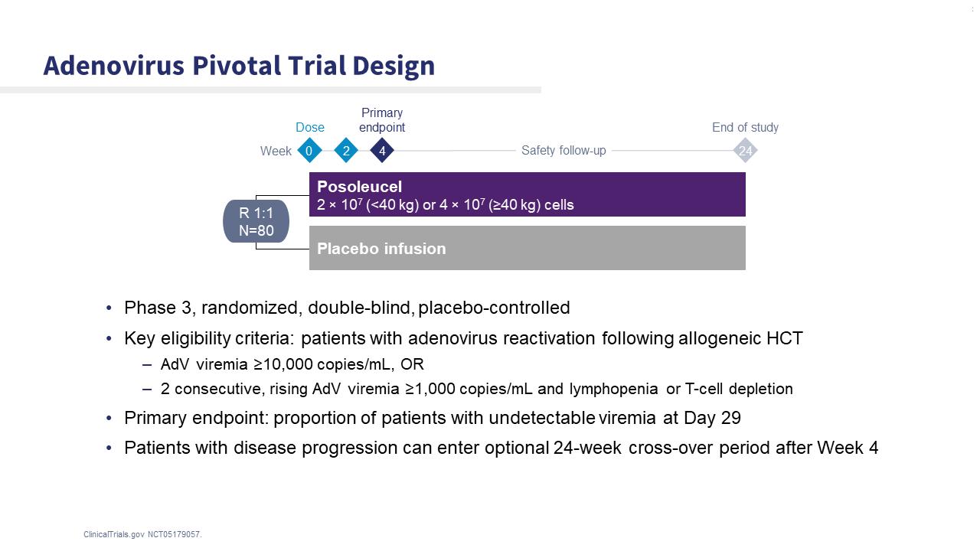This screenshot has width=980, height=551.
Task: Select the "Safety follow-up" timeline text
Action: (x=563, y=150)
